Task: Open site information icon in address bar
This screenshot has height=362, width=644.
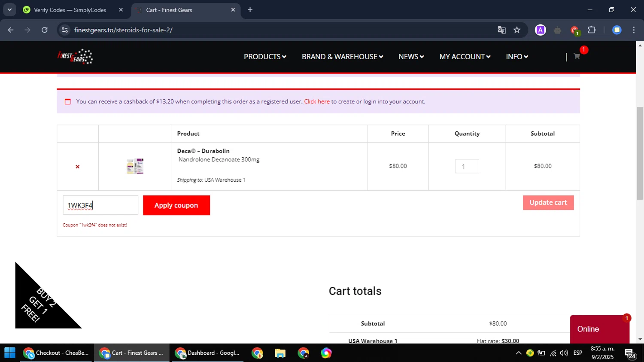Action: (x=65, y=30)
